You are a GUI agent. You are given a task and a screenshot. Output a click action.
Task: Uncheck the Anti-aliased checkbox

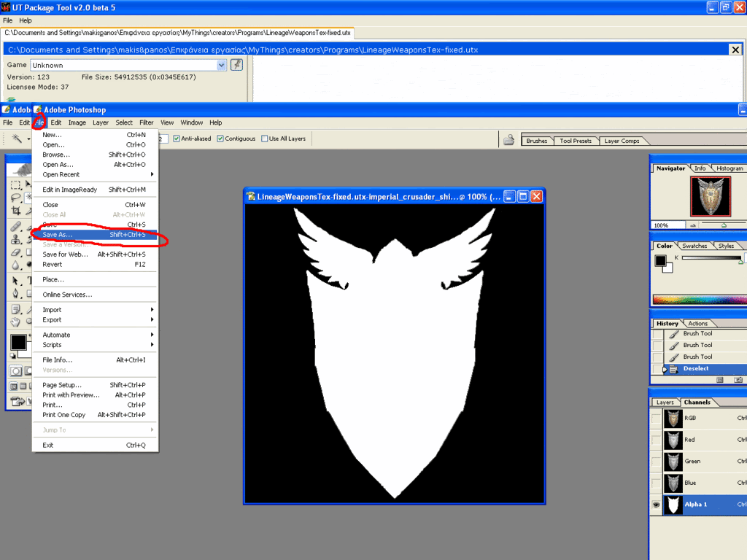tap(177, 139)
